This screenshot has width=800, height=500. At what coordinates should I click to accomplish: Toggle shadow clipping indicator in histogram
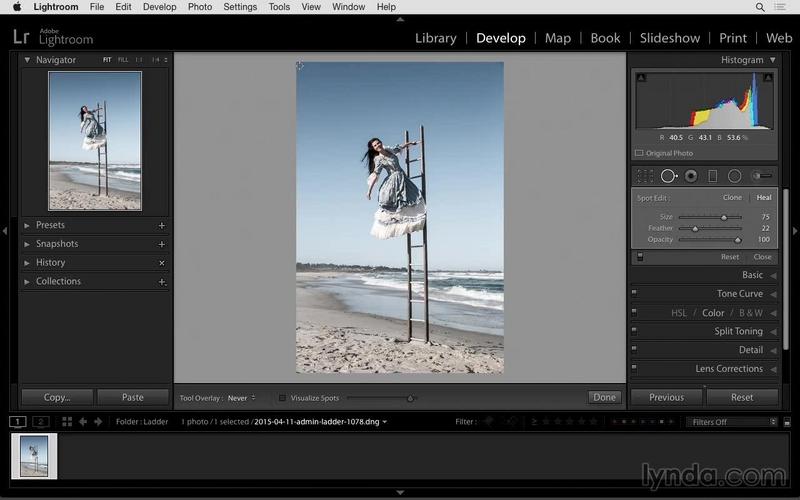pyautogui.click(x=641, y=78)
